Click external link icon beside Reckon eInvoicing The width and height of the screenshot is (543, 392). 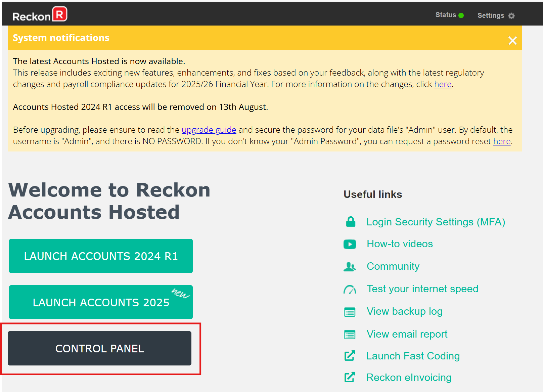[350, 377]
